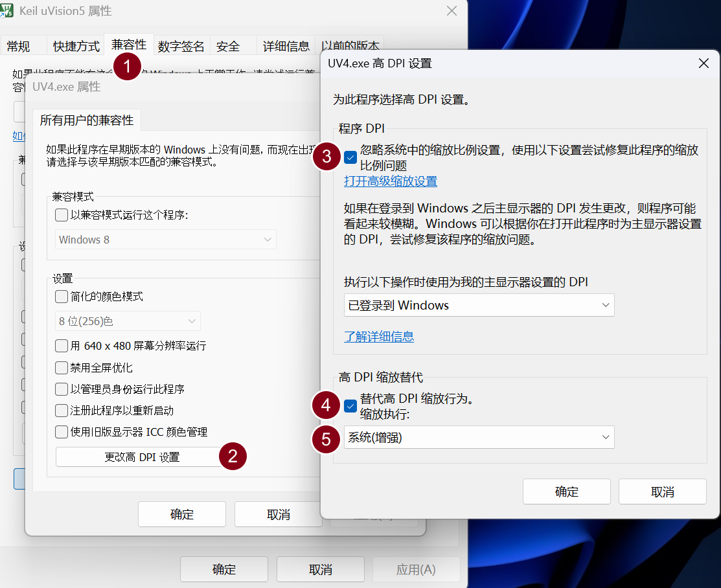Screen dimensions: 721x588
Task: Toggle 注册此程序以重新启动 checkbox
Action: [62, 410]
